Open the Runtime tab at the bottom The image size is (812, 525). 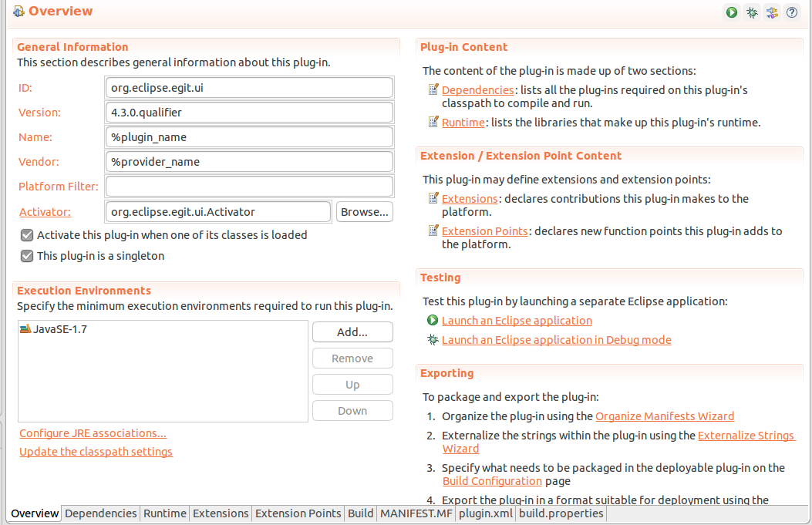point(165,513)
